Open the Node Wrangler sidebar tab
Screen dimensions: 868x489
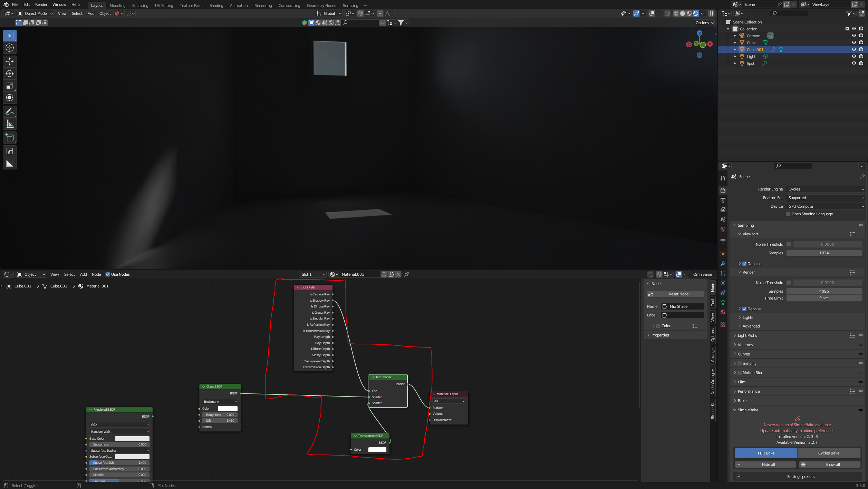[x=713, y=382]
